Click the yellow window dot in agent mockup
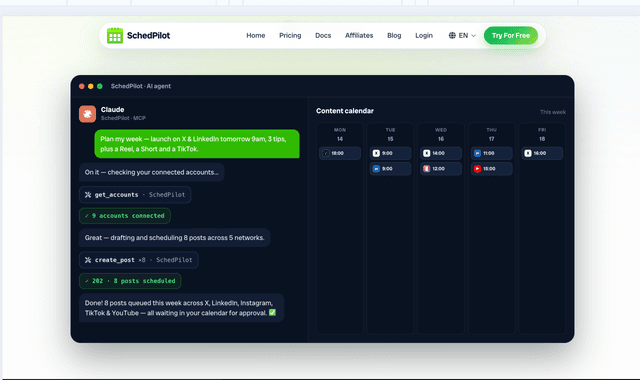 tap(91, 86)
